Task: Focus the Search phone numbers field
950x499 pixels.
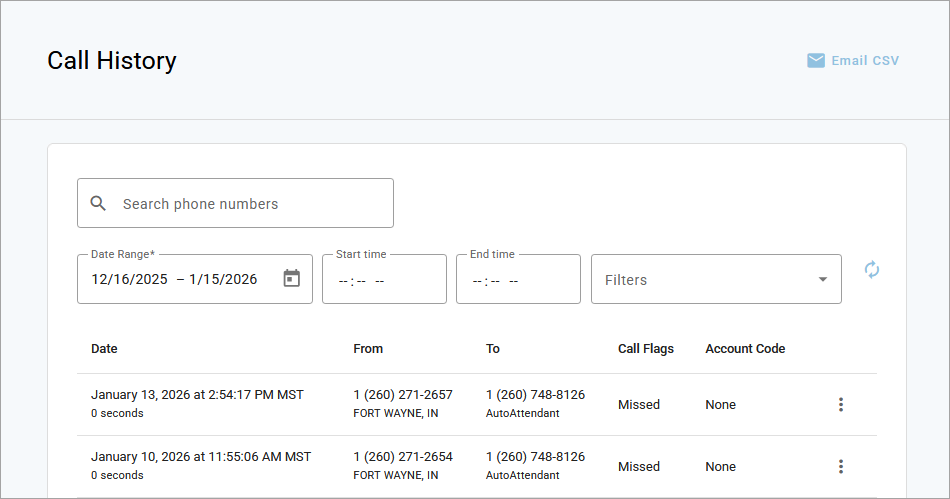Action: click(x=235, y=203)
